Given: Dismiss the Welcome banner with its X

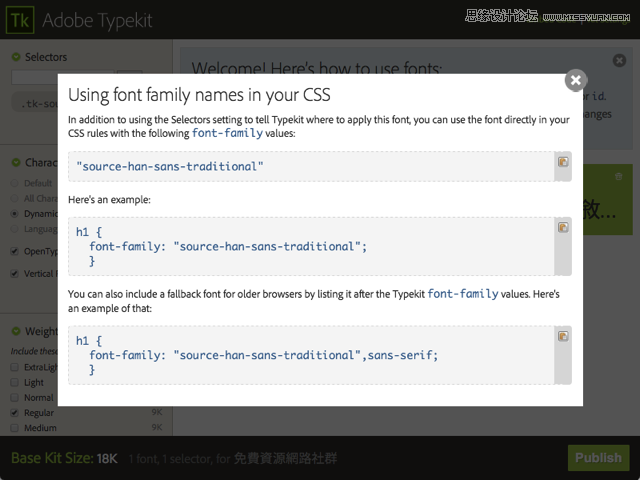Looking at the screenshot, I should pos(619,60).
